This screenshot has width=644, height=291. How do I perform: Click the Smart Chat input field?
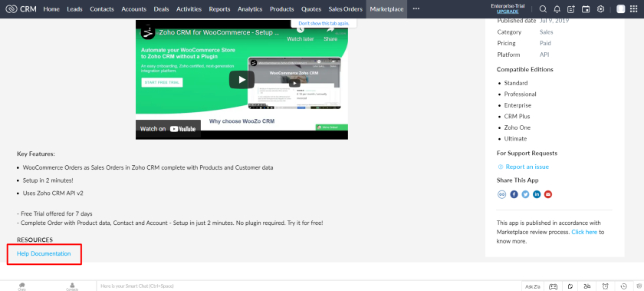pyautogui.click(x=308, y=286)
